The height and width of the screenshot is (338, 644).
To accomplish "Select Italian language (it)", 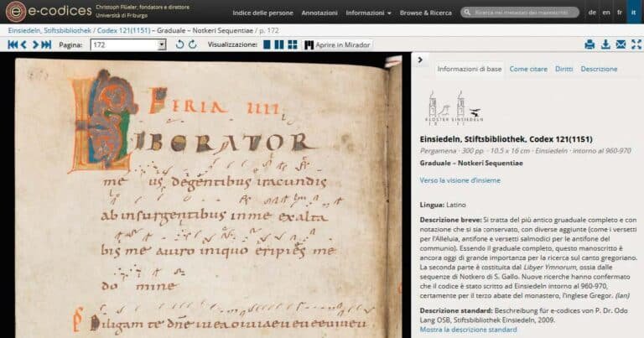I will pos(633,13).
